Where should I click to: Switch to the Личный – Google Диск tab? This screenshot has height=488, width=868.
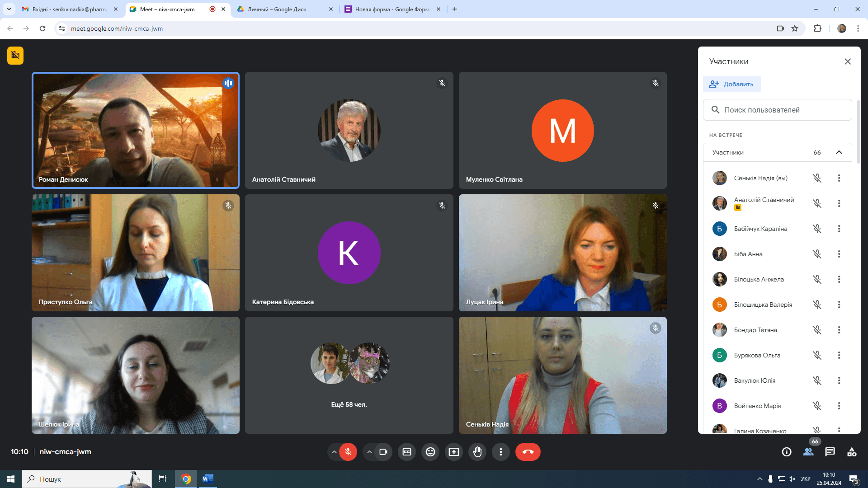[285, 9]
